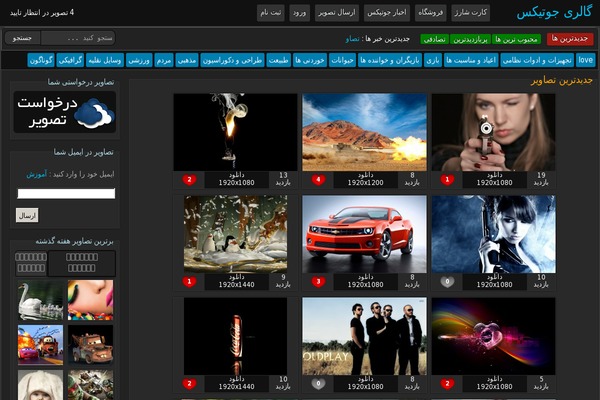Click the 'ورود' login button

click(300, 13)
